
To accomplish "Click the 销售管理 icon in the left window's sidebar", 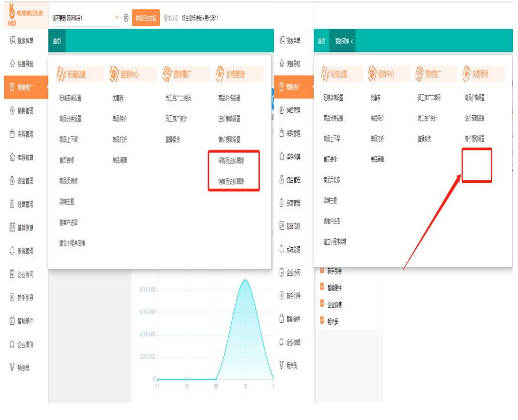I will [13, 111].
